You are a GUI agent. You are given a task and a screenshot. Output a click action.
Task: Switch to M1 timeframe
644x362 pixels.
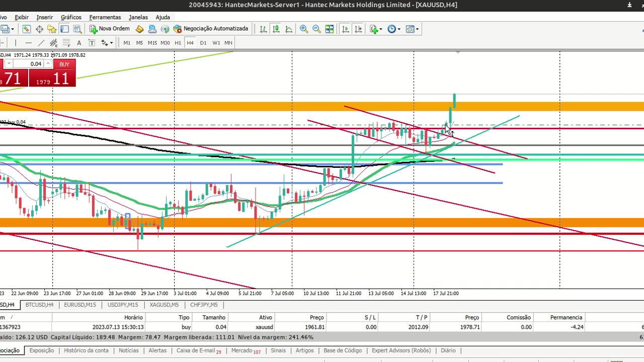coord(127,43)
